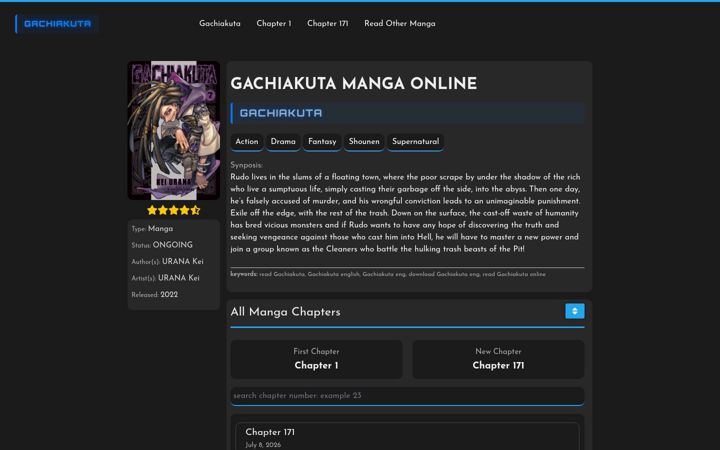Toggle chapter sort order button
The width and height of the screenshot is (720, 450).
click(574, 311)
